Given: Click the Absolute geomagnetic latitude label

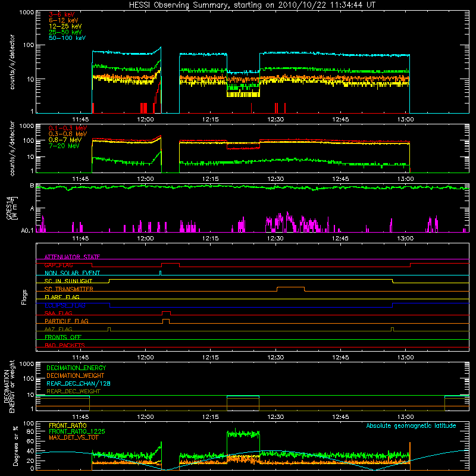Looking at the screenshot, I should [411, 425].
